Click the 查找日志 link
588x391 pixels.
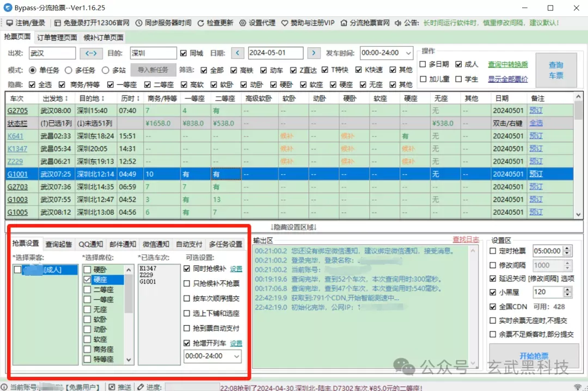click(465, 240)
